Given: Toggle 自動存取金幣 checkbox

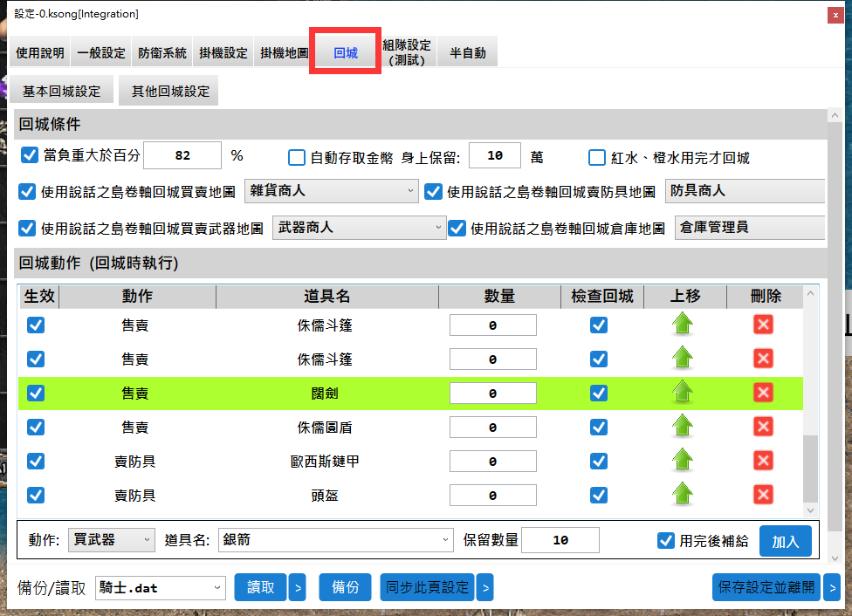Looking at the screenshot, I should pos(297,158).
